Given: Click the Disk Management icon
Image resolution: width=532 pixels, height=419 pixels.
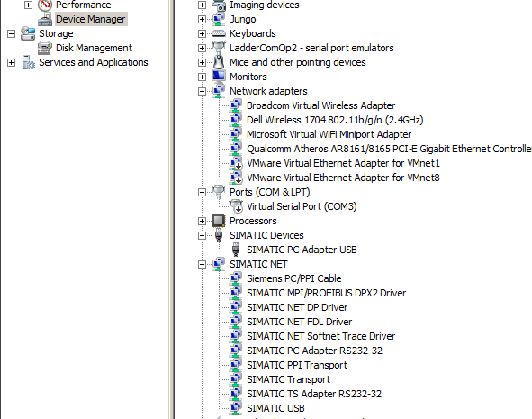Looking at the screenshot, I should (x=45, y=48).
